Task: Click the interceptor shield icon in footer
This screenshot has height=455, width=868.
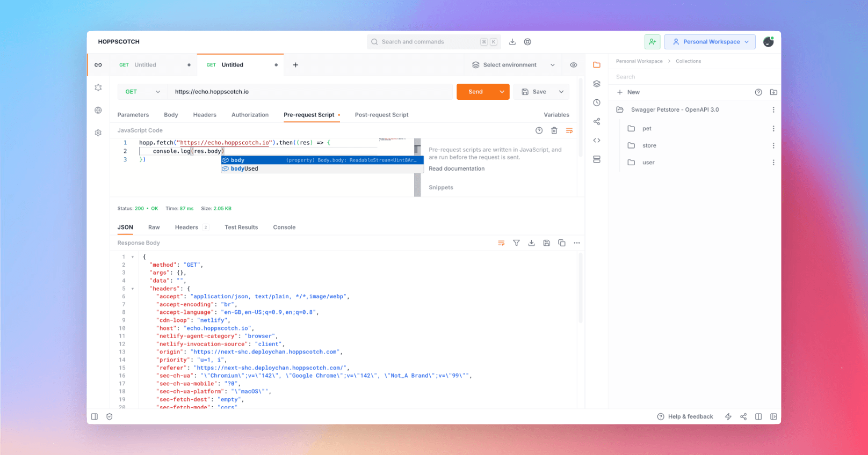Action: pyautogui.click(x=110, y=417)
